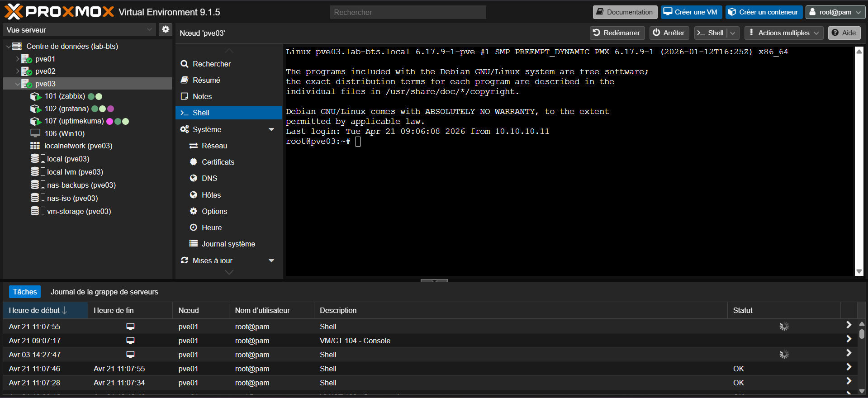The height and width of the screenshot is (398, 868).
Task: Click the Réseau arrows icon
Action: coord(194,146)
